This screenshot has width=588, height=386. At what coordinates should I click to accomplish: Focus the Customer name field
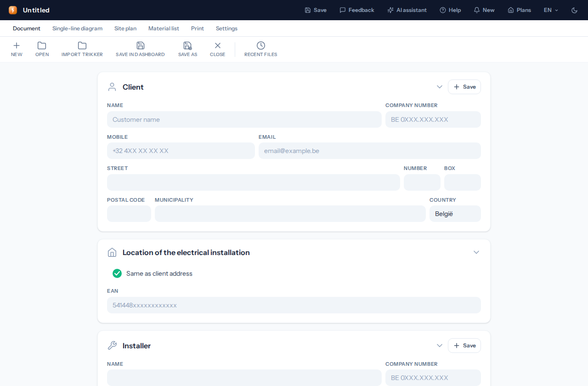tap(244, 119)
